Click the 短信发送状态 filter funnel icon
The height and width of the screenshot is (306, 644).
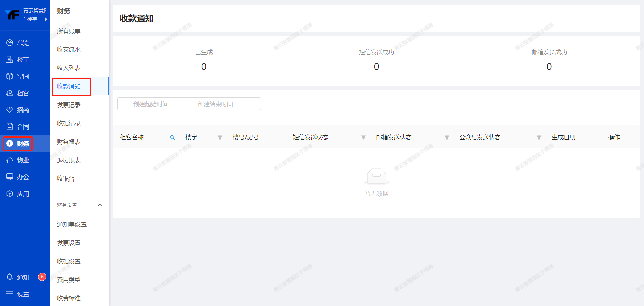[x=363, y=137]
